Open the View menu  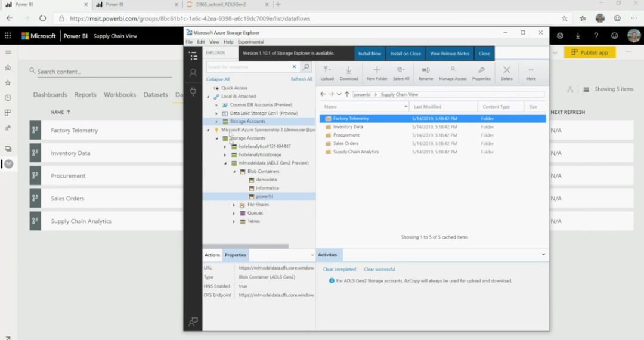click(215, 42)
